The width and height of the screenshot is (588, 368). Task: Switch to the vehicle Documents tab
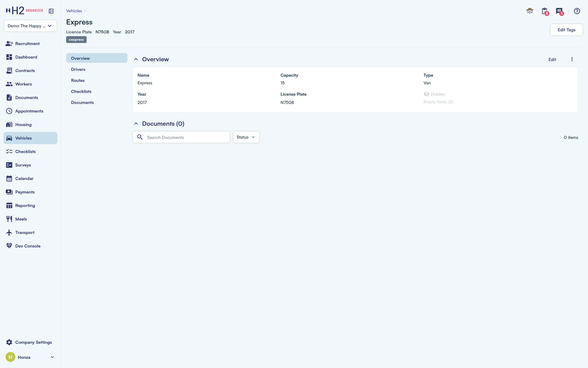pyautogui.click(x=97, y=102)
